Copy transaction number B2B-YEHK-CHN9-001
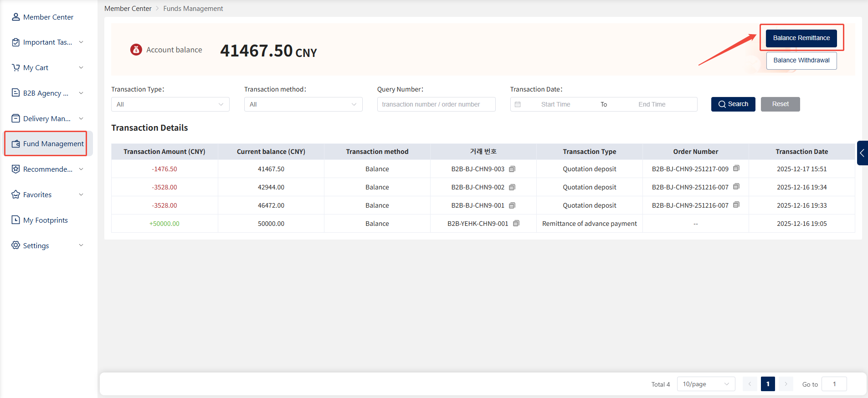868x398 pixels. [x=516, y=223]
